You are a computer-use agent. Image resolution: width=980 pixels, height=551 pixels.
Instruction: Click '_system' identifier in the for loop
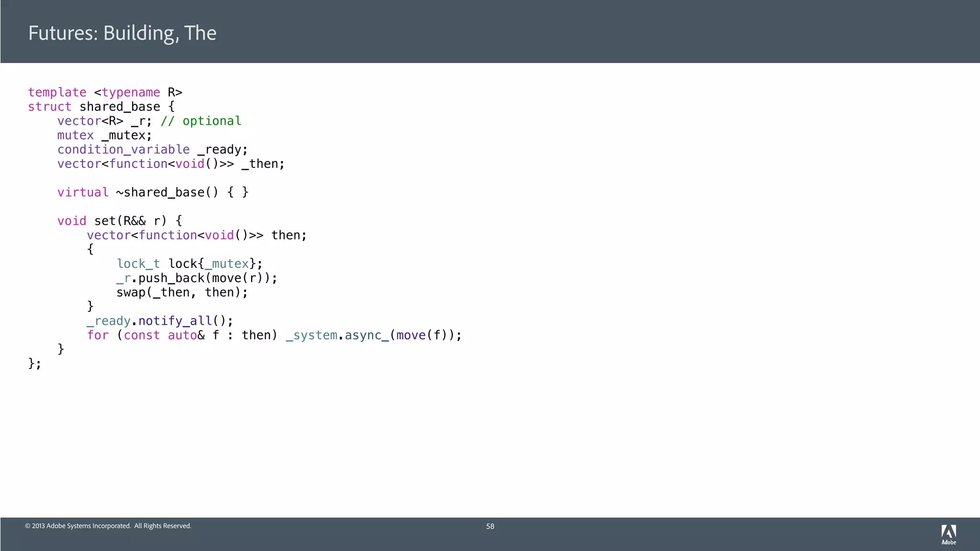pyautogui.click(x=312, y=335)
